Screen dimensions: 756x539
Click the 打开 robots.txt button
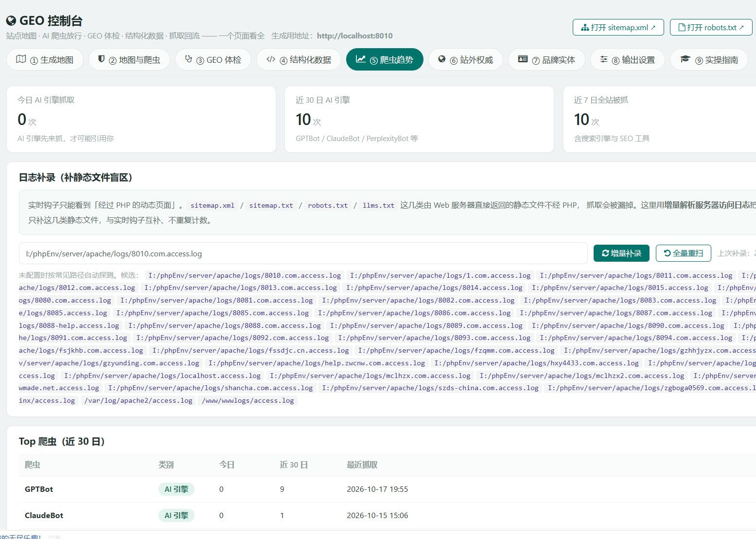(x=711, y=27)
